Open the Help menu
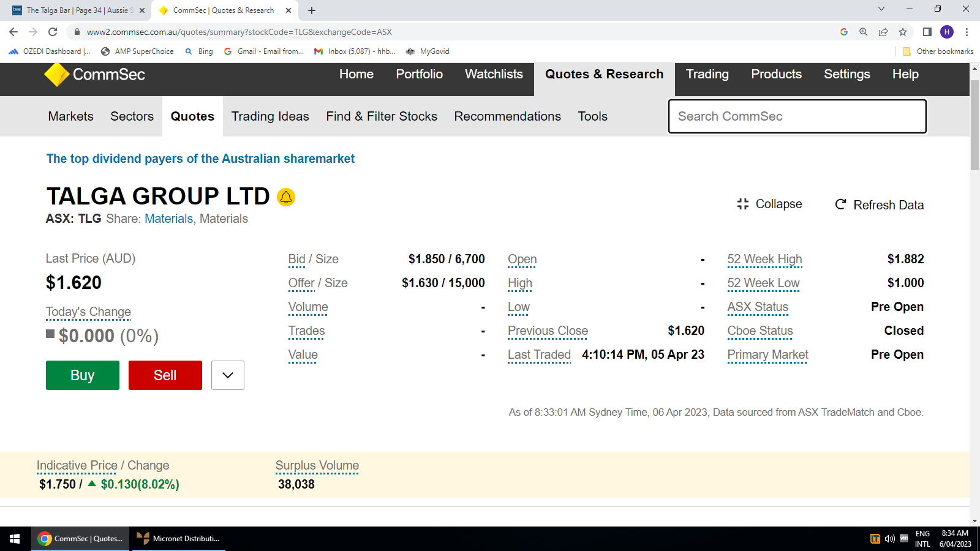The width and height of the screenshot is (980, 551). click(x=905, y=74)
